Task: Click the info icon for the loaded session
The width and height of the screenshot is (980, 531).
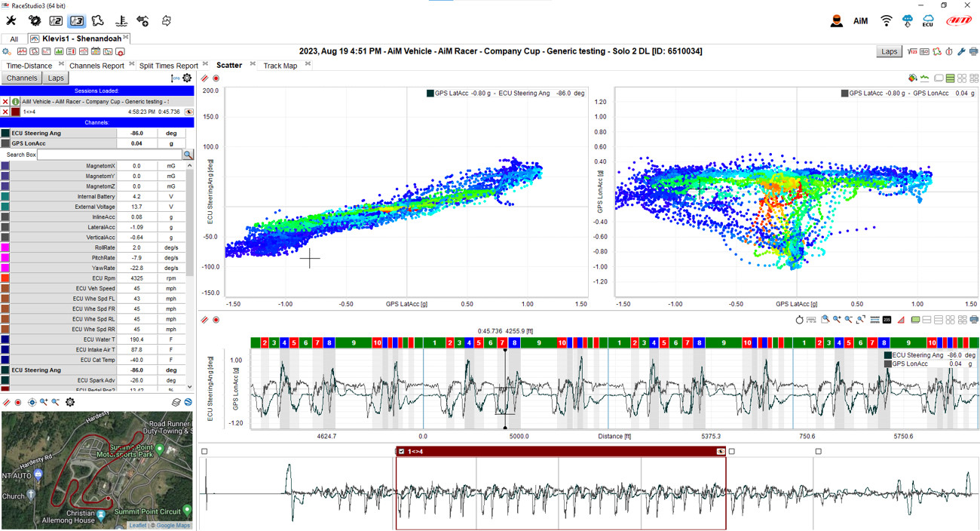Action: point(15,101)
